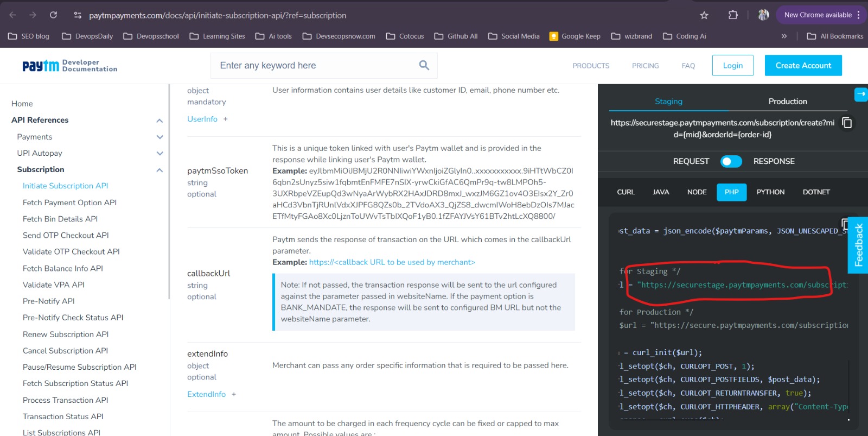
Task: Open Fetch Bin Details API page
Action: click(x=60, y=219)
